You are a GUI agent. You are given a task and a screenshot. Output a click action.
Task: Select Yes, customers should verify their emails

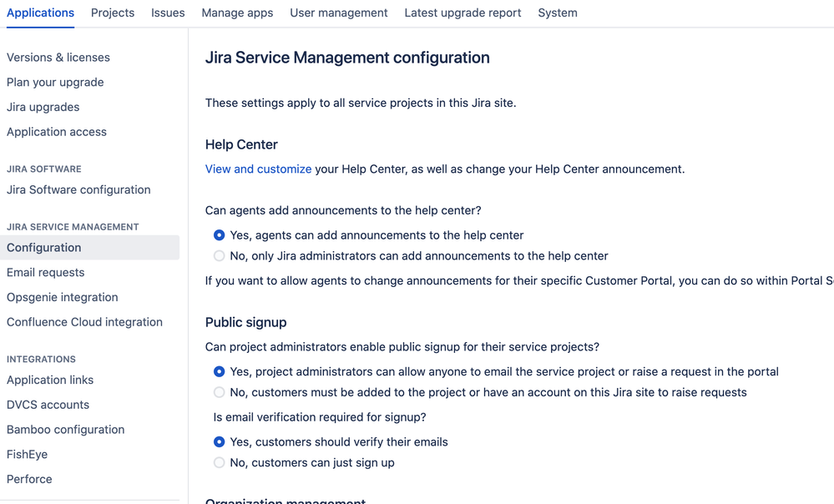[219, 441]
